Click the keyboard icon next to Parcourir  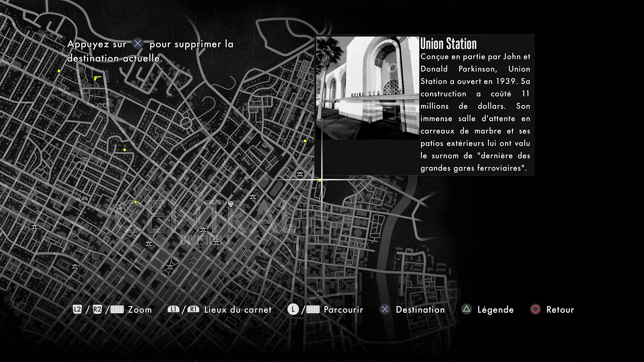click(313, 310)
